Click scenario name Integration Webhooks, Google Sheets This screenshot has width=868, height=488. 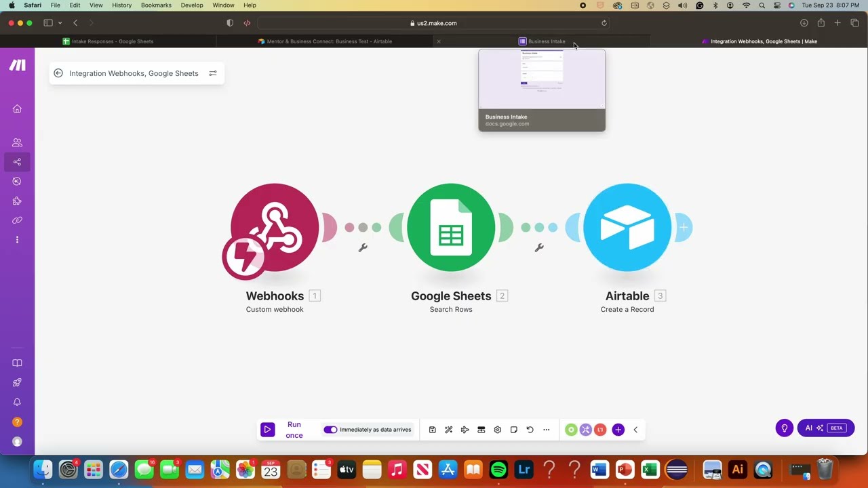[134, 73]
